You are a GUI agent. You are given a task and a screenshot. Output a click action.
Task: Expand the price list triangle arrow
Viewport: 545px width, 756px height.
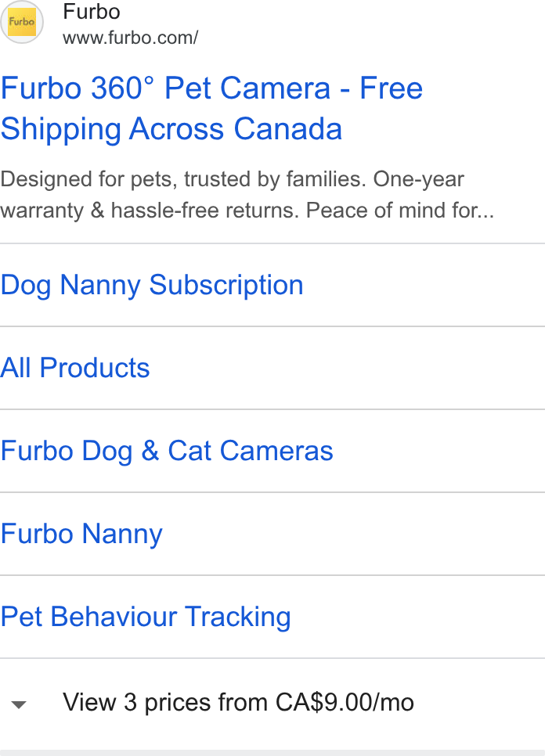coord(19,705)
